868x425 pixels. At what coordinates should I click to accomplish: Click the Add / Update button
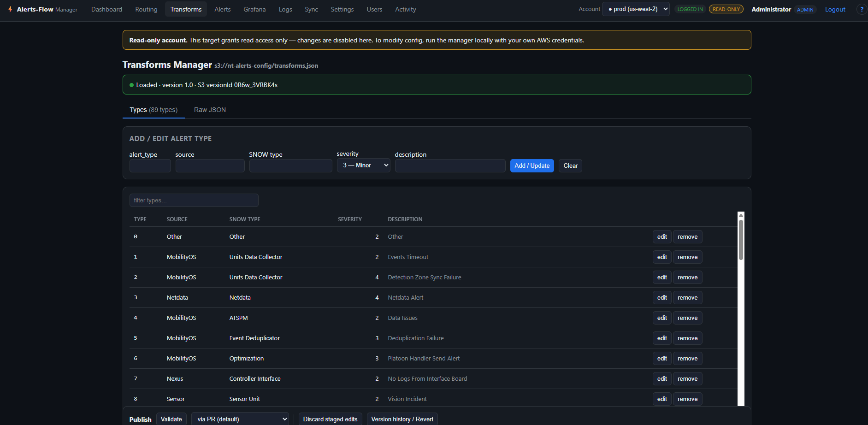pos(532,165)
